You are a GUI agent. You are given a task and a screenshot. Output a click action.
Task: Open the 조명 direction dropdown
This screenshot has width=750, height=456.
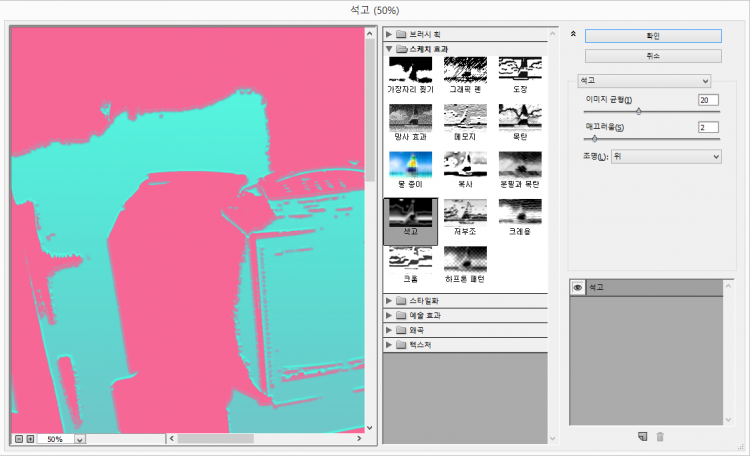[x=665, y=156]
